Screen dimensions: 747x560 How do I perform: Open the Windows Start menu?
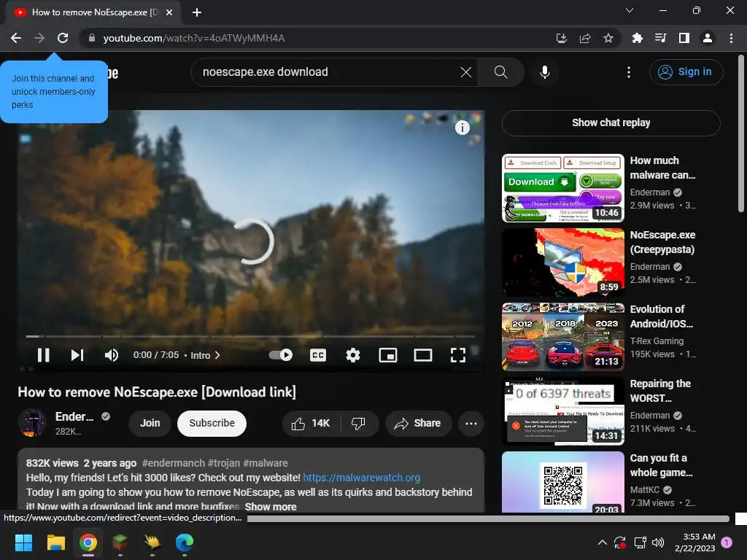click(x=23, y=542)
